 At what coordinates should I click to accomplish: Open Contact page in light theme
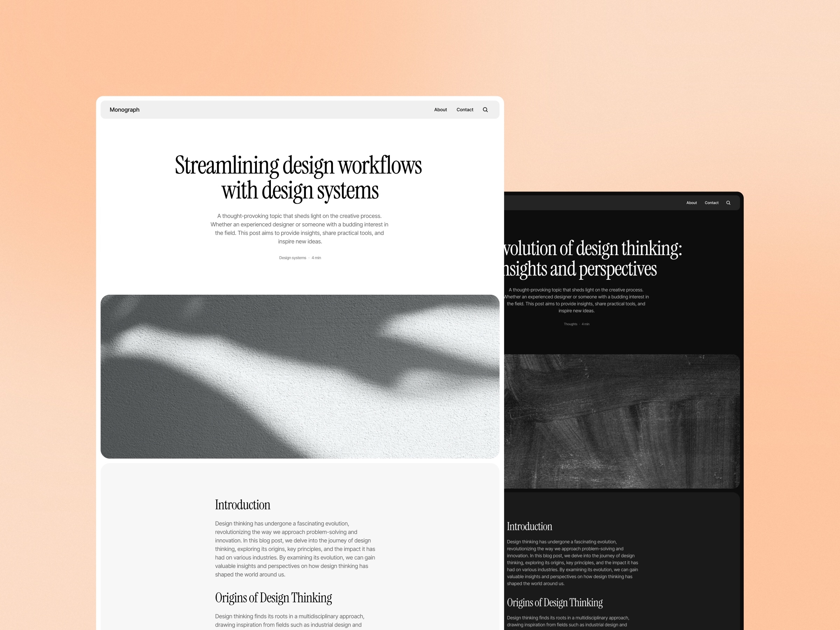pos(464,110)
